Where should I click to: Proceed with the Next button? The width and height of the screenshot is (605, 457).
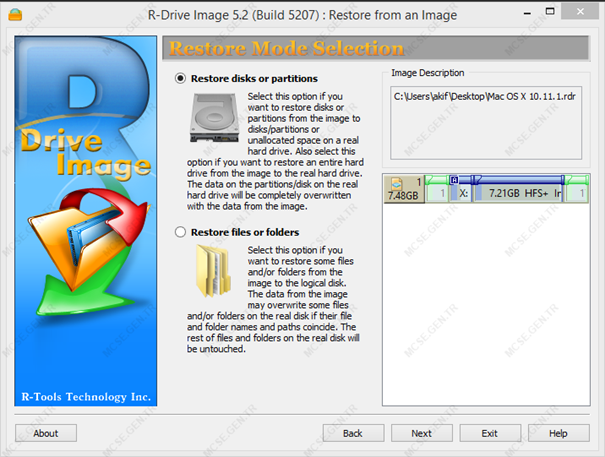coord(421,433)
